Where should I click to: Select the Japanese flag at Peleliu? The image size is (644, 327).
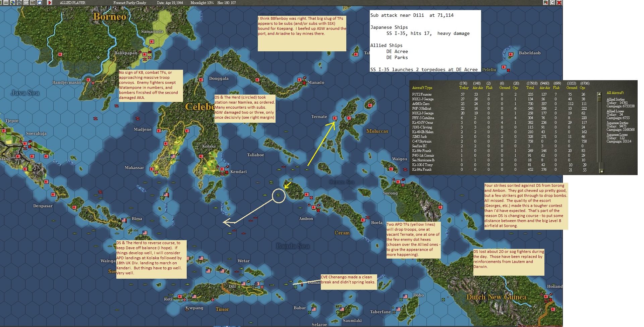[x=504, y=67]
